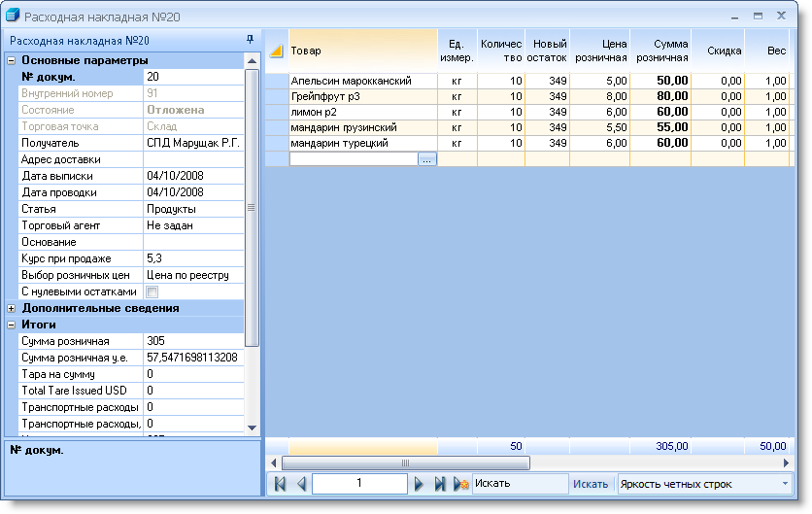The height and width of the screenshot is (514, 812).
Task: Click the record number input field
Action: tap(359, 484)
